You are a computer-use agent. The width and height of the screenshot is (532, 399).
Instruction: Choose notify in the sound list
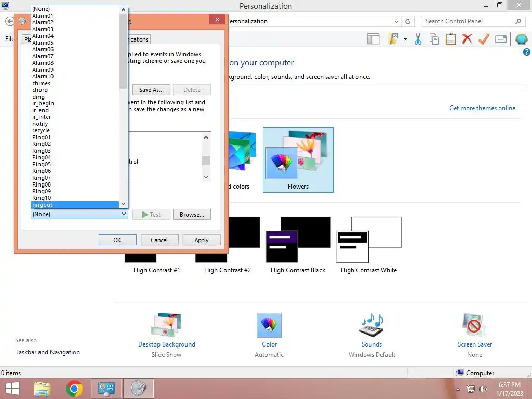(x=75, y=124)
